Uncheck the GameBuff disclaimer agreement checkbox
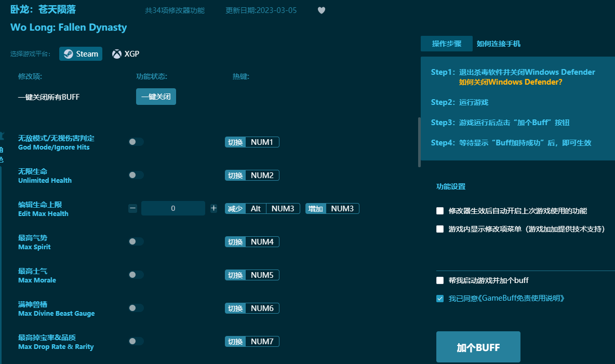Screen dimensions: 615x364 [x=440, y=299]
